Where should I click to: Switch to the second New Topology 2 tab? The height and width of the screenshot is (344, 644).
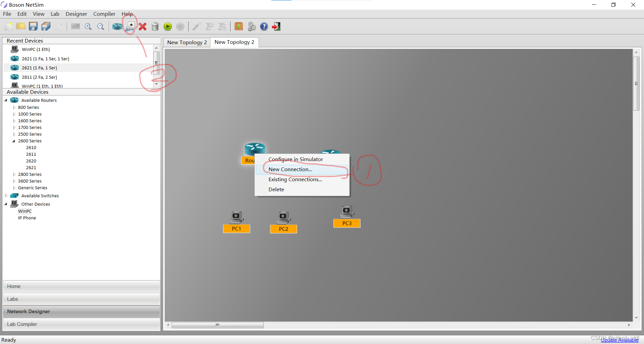pyautogui.click(x=234, y=42)
